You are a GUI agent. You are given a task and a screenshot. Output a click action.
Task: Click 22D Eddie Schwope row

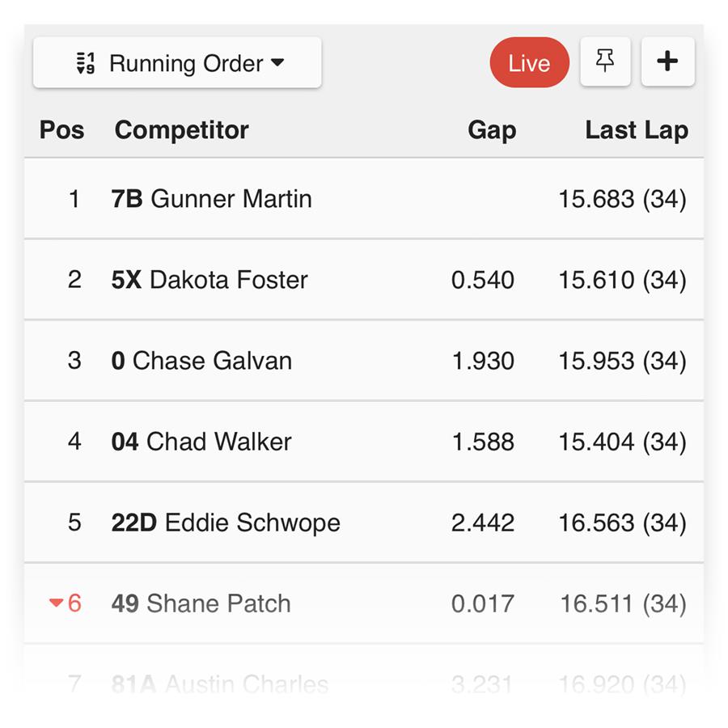364,523
